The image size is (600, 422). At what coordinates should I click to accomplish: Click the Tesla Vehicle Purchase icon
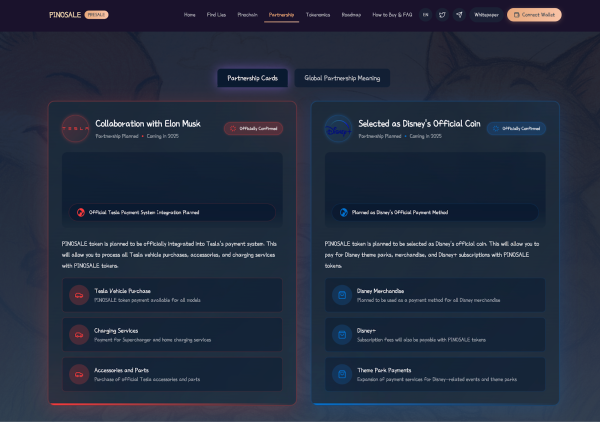78,295
